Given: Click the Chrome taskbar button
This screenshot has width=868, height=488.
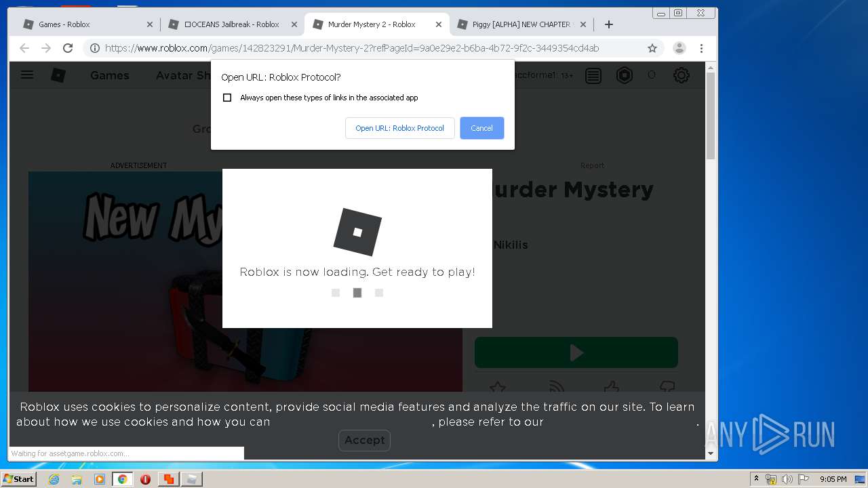Looking at the screenshot, I should point(122,479).
